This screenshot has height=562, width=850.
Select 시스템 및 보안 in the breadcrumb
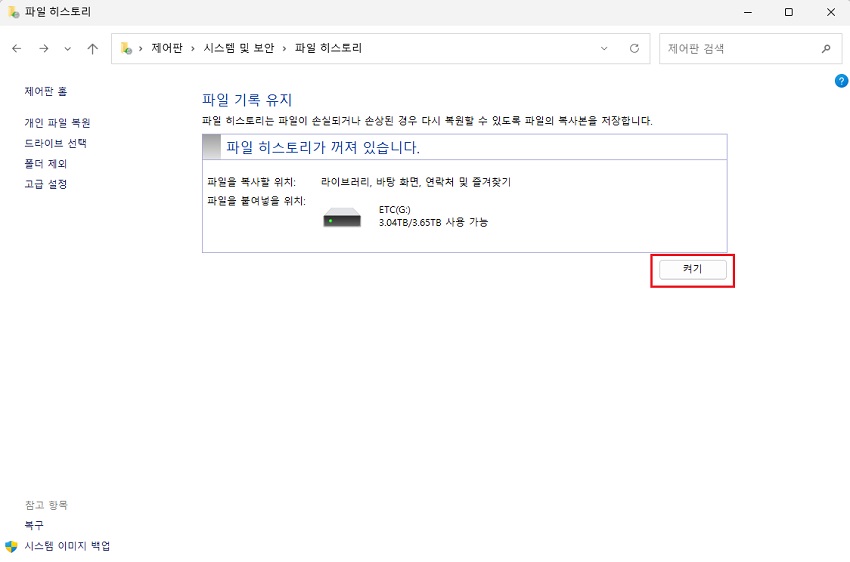coord(239,48)
